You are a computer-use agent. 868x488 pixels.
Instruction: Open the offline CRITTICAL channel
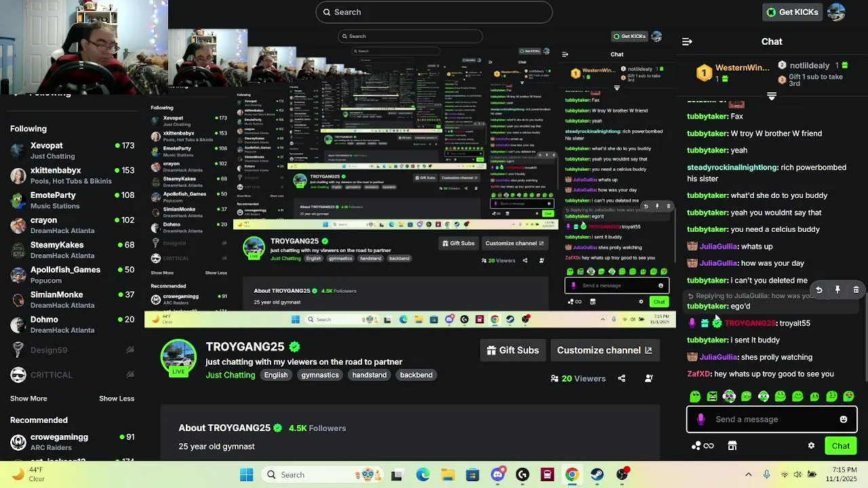[x=73, y=375]
